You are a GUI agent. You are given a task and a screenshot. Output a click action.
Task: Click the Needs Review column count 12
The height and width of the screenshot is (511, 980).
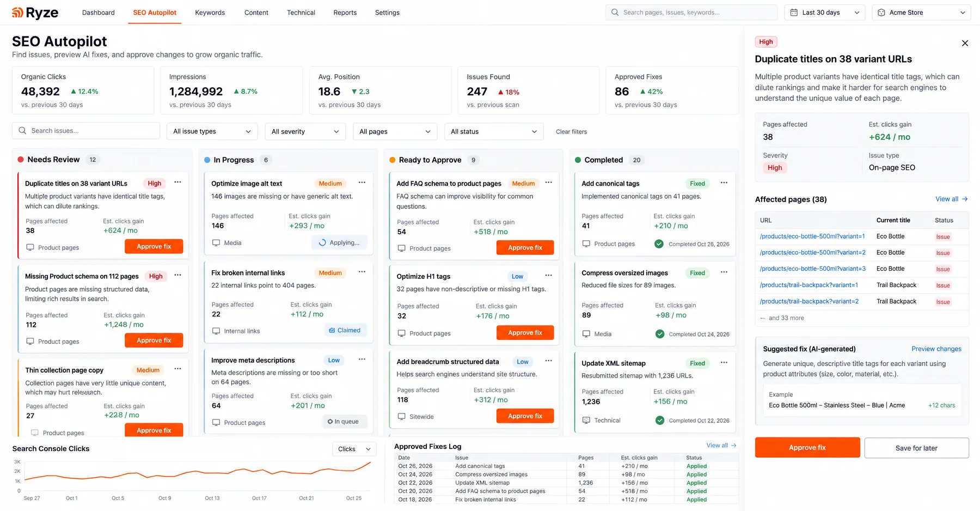pos(93,160)
